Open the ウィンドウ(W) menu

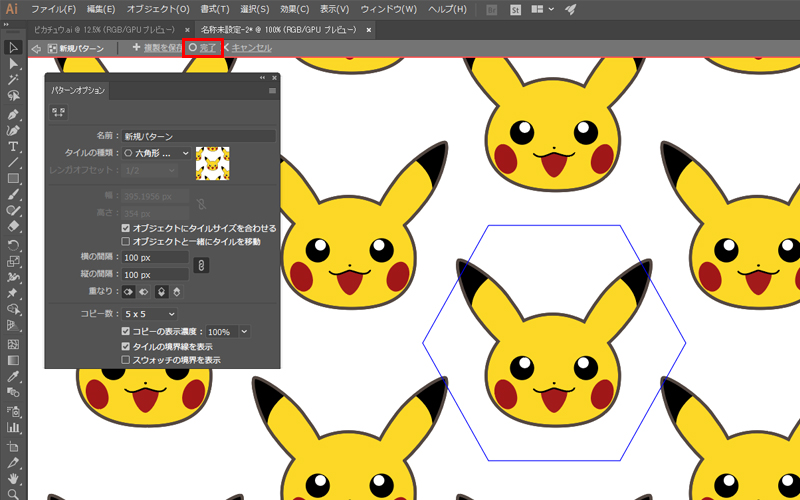coord(389,9)
